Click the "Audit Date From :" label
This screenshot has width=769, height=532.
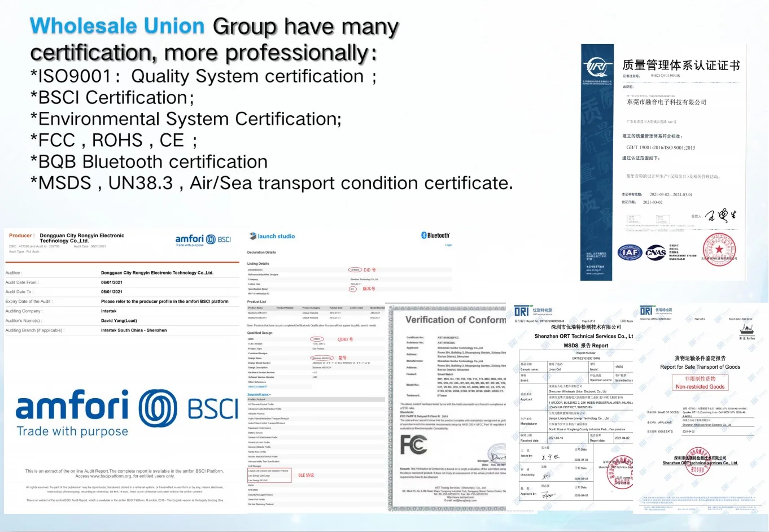21,282
